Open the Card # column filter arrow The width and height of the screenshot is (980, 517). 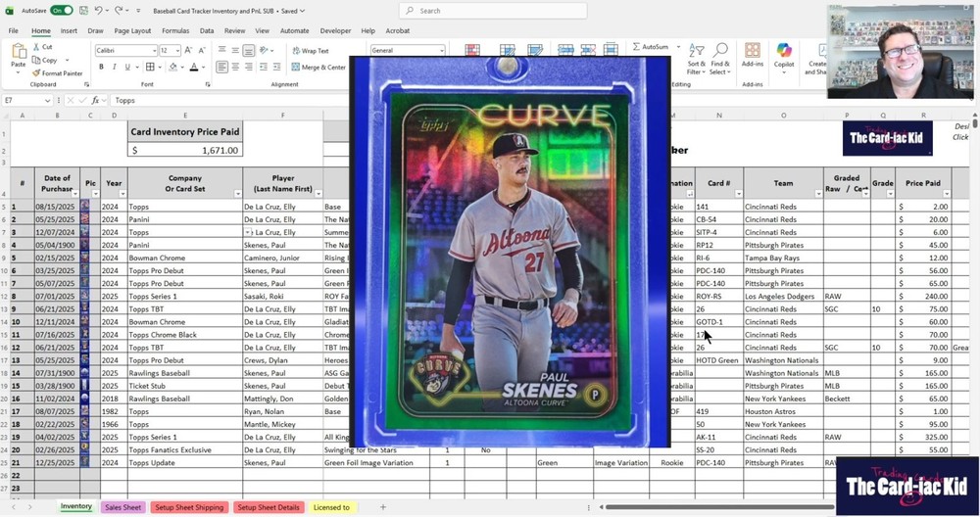(738, 194)
